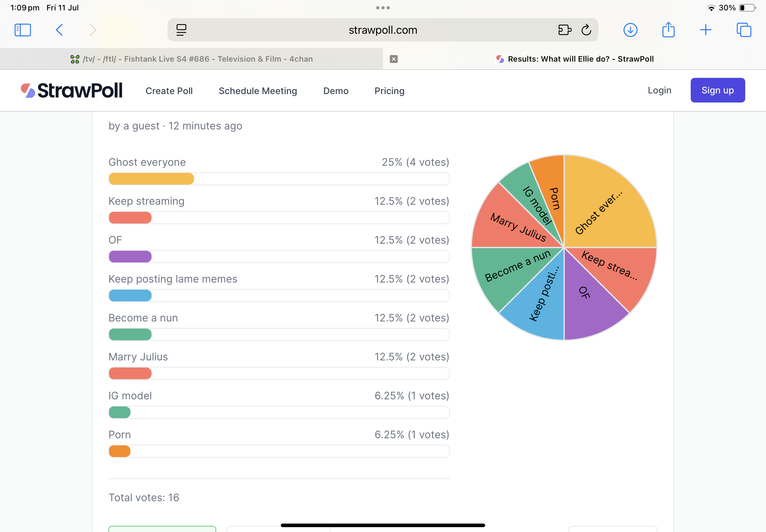
Task: Select the Results: What will Ellie do tab
Action: pyautogui.click(x=574, y=59)
